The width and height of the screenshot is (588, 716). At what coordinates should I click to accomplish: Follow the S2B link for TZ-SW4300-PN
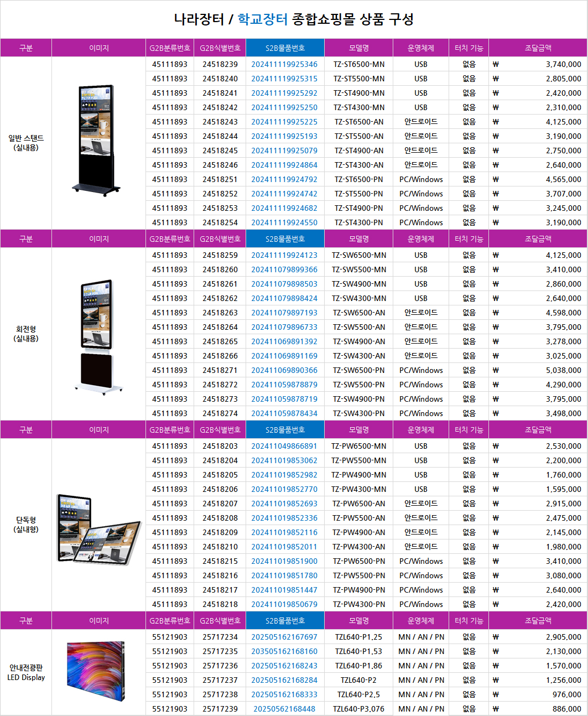pos(284,413)
